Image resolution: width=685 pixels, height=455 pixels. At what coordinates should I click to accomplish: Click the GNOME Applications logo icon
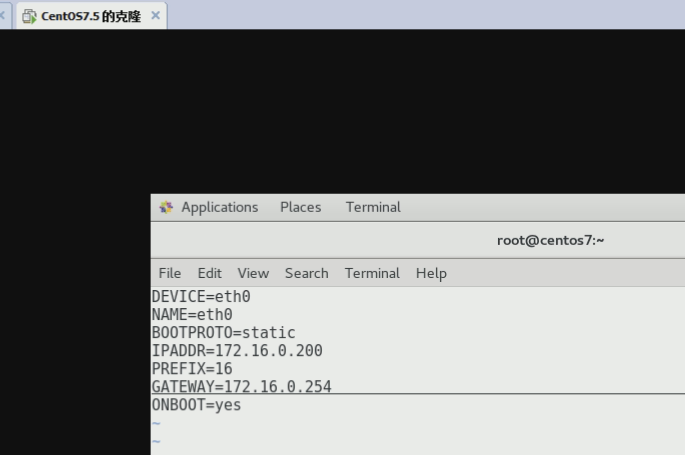[166, 207]
